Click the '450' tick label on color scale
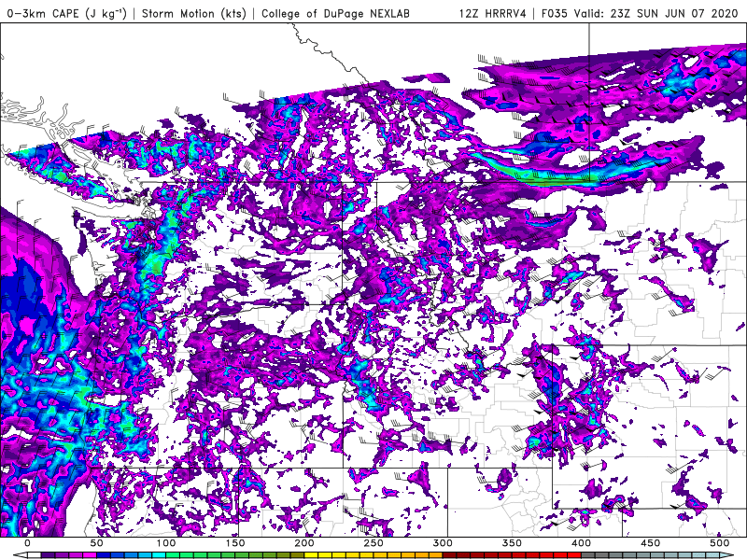 tap(650, 543)
